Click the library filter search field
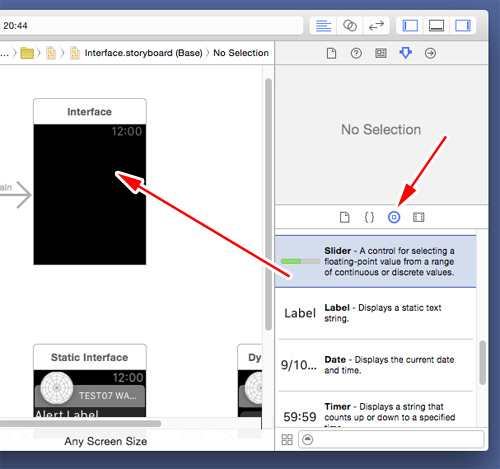Viewport: 500px width, 469px height. [391, 439]
